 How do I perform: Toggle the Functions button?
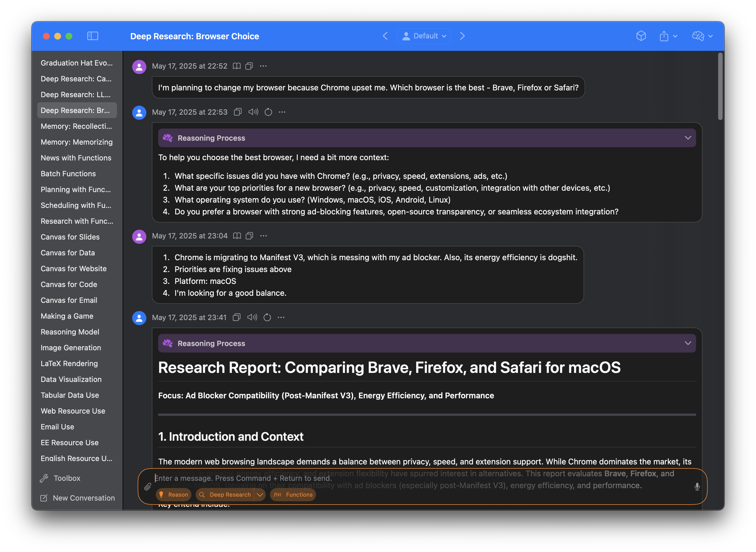point(293,495)
